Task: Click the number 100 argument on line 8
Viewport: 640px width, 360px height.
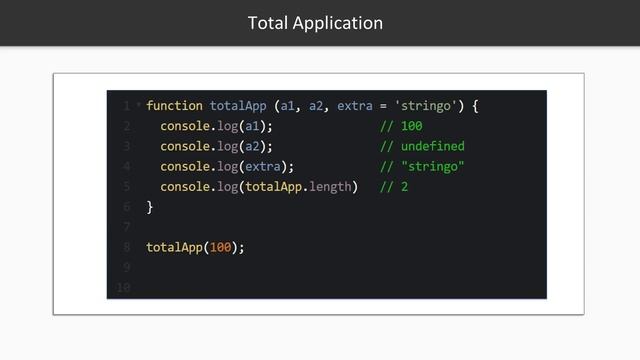Action: tap(220, 247)
